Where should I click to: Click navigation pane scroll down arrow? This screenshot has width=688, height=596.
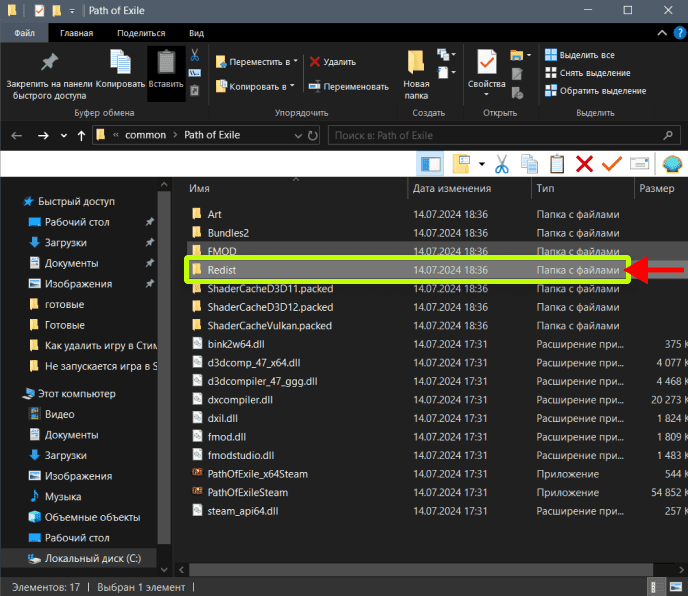pos(164,570)
